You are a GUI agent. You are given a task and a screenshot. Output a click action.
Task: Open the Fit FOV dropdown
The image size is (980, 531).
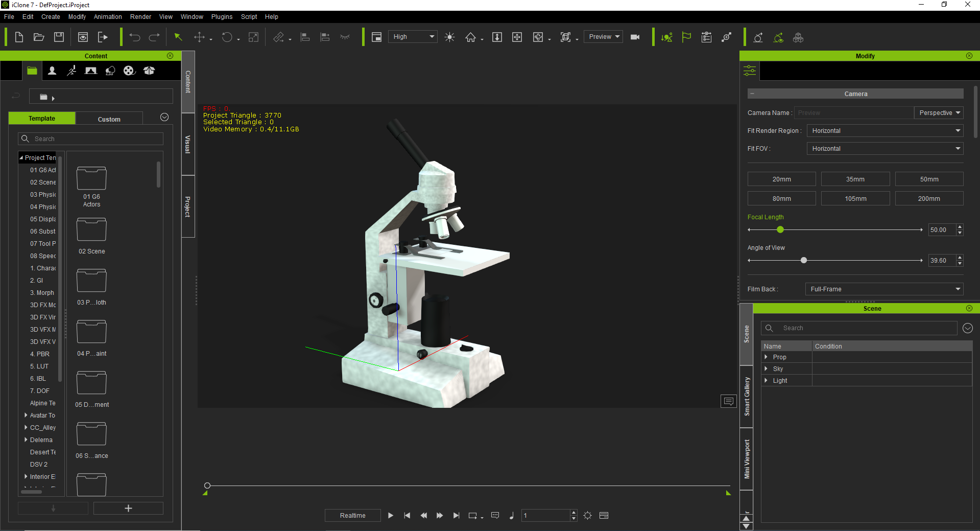[885, 149]
